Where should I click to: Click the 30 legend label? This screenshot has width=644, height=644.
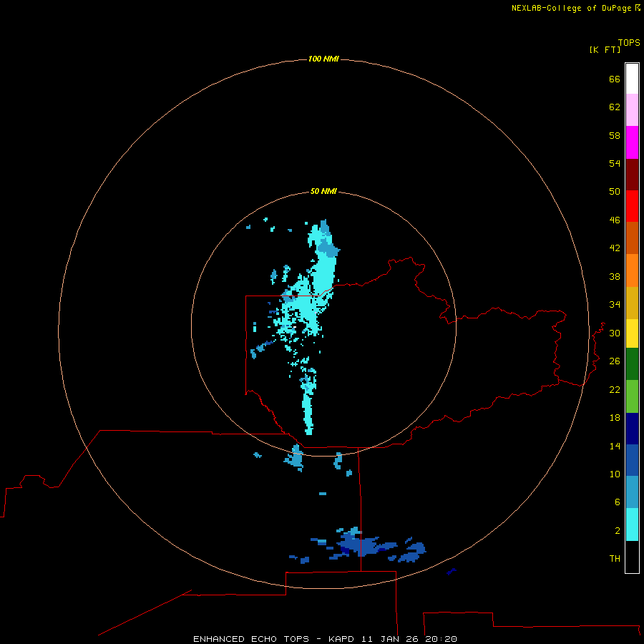tap(615, 333)
